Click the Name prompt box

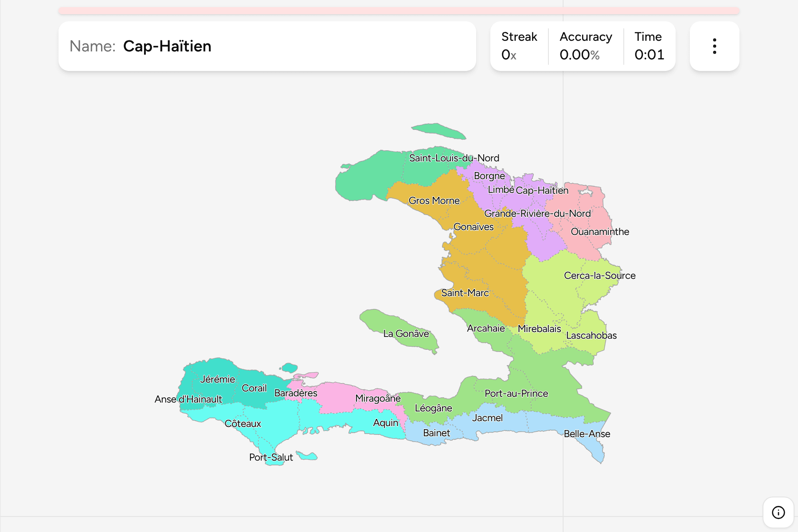click(x=267, y=46)
